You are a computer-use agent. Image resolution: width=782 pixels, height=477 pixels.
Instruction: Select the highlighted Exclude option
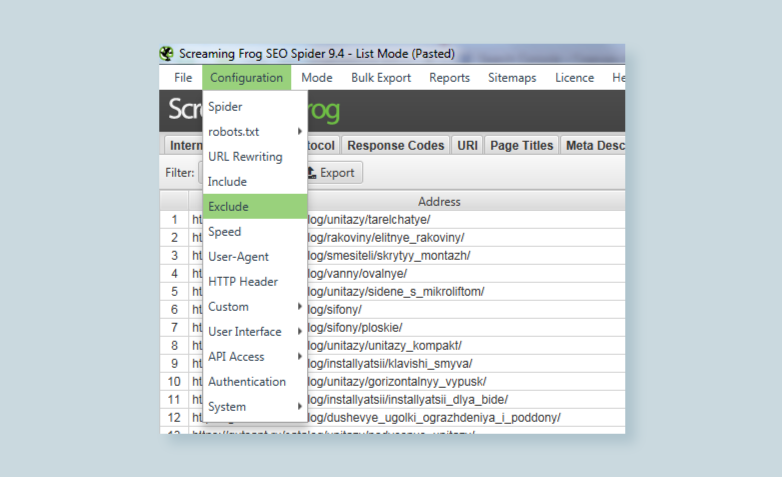tap(255, 207)
